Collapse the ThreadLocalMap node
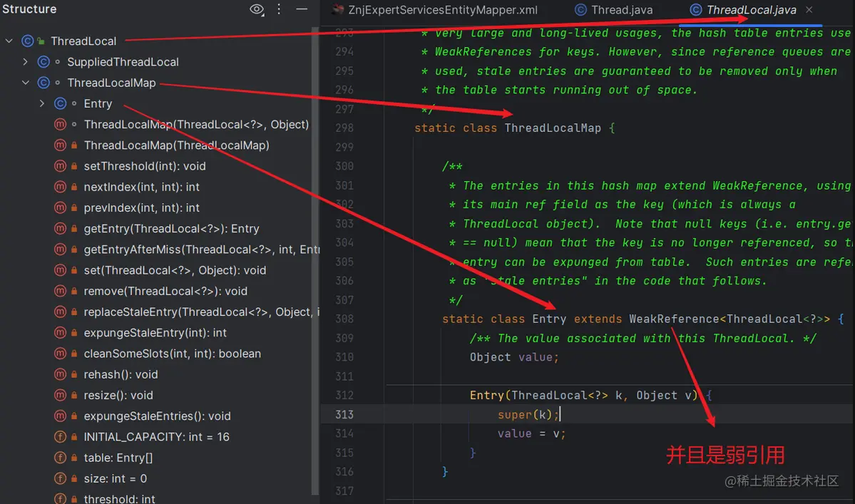Image resolution: width=855 pixels, height=504 pixels. tap(25, 83)
